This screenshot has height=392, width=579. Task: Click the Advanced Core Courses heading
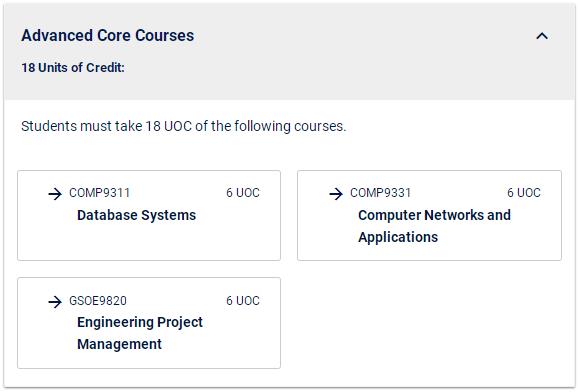(107, 35)
